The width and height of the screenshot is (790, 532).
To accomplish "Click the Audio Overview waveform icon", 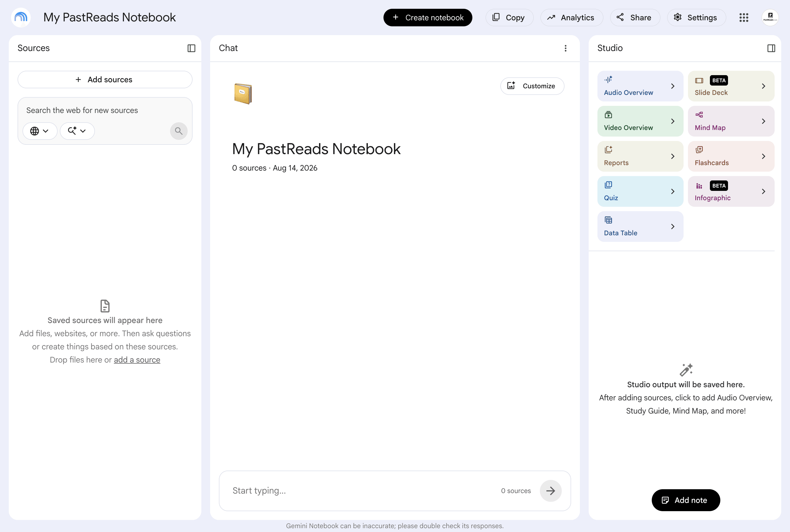I will click(x=608, y=80).
